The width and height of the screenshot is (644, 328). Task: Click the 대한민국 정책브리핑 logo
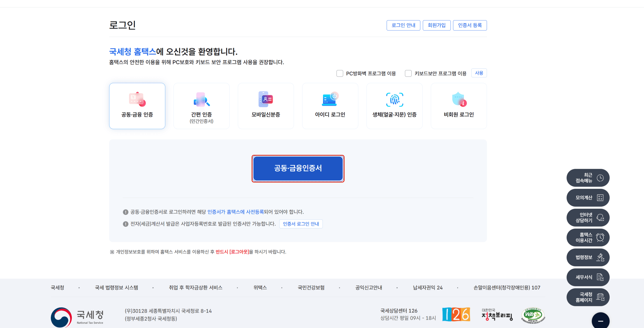click(497, 315)
